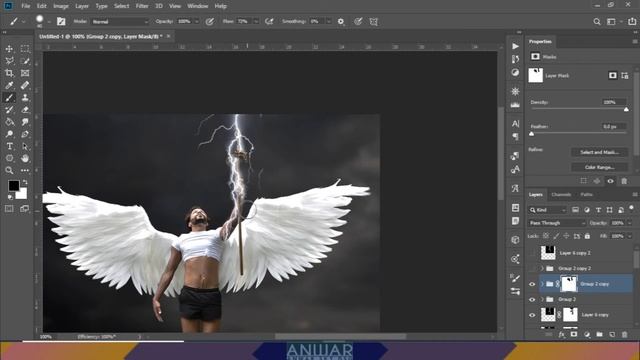Image resolution: width=640 pixels, height=360 pixels.
Task: Select the Rectangular Marquee tool
Action: [25, 49]
